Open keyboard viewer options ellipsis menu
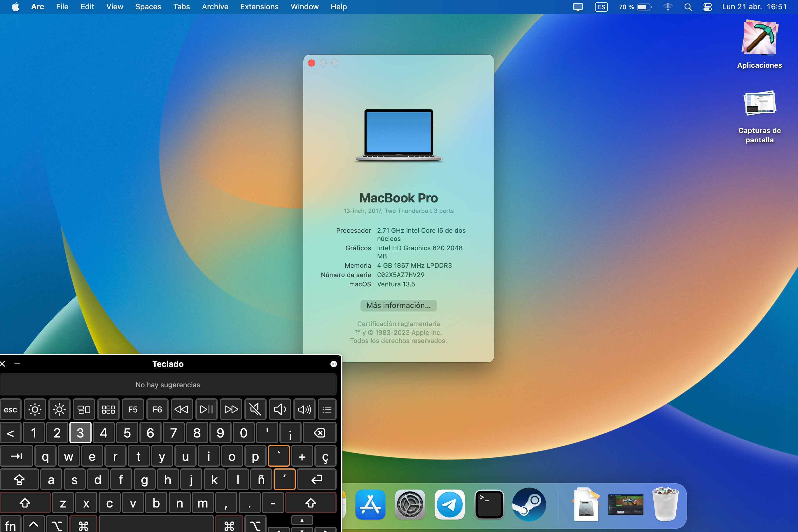This screenshot has height=532, width=798. (333, 364)
